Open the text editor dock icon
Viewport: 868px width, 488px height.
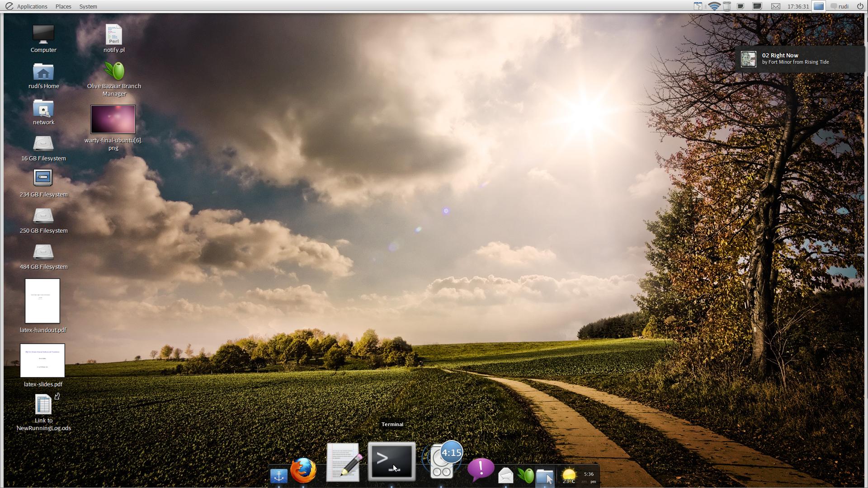click(344, 462)
